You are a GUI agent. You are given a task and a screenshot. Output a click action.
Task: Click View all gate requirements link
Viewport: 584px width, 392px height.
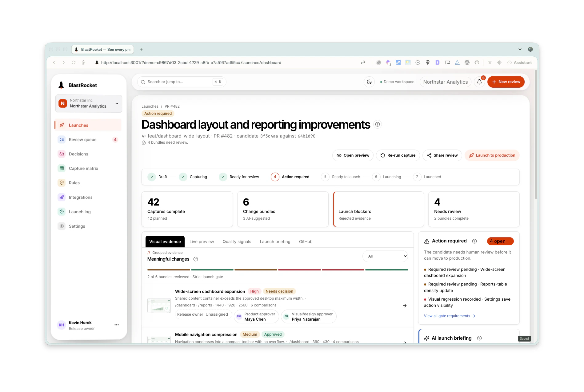coord(450,316)
